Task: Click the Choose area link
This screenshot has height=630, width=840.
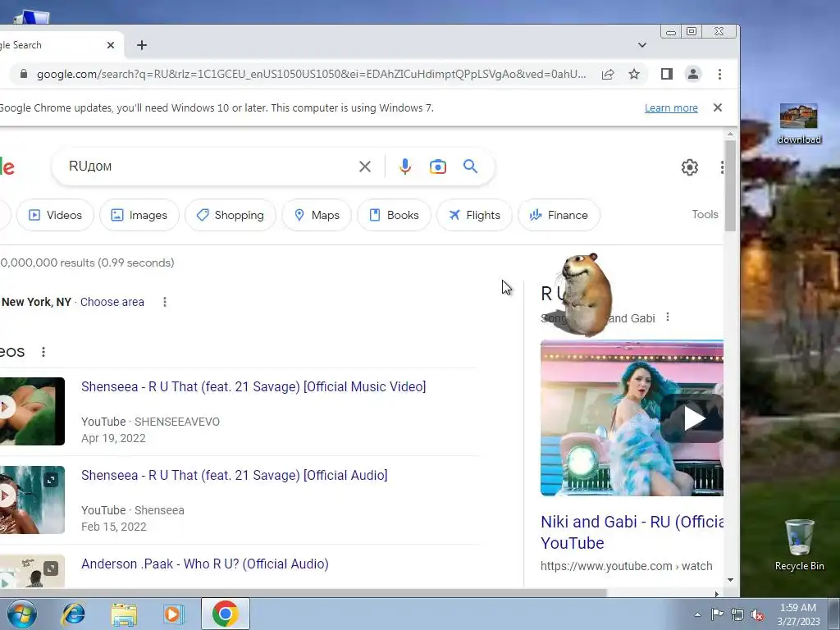Action: tap(112, 302)
